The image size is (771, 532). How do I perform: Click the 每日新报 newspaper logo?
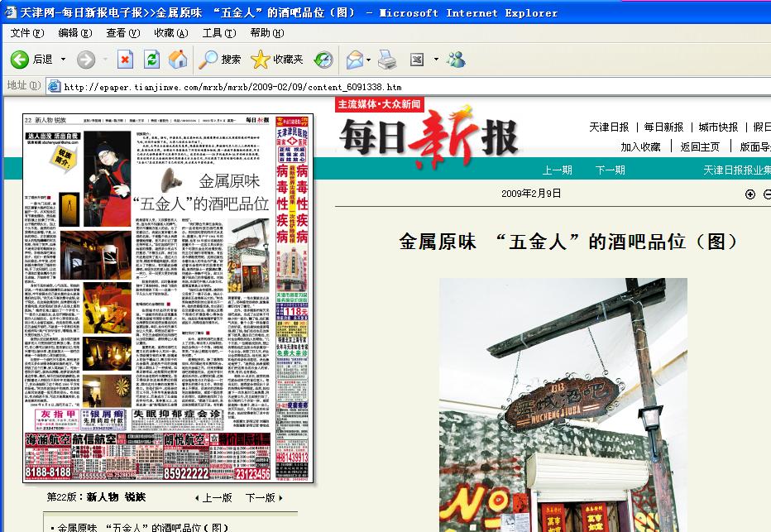click(x=429, y=137)
